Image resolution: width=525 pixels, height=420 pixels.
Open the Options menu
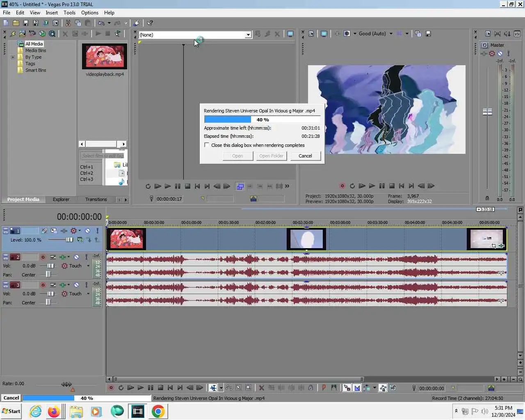pyautogui.click(x=90, y=13)
